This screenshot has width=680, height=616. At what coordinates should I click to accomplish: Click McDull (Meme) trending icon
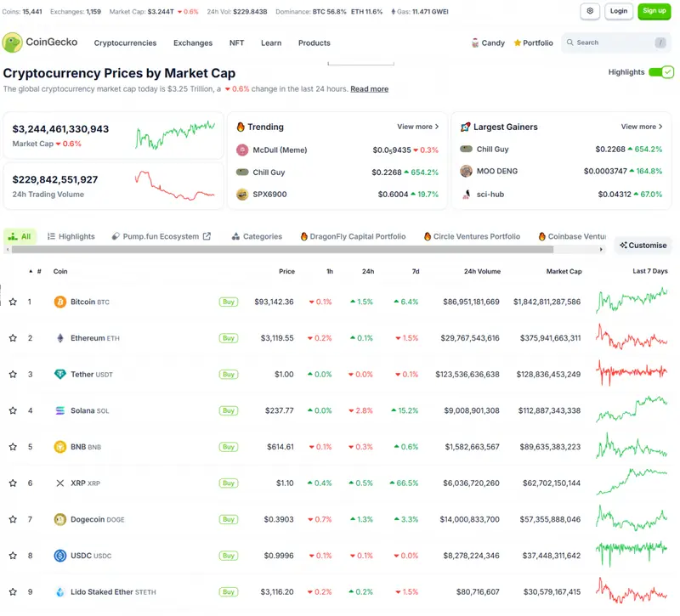[x=242, y=150]
